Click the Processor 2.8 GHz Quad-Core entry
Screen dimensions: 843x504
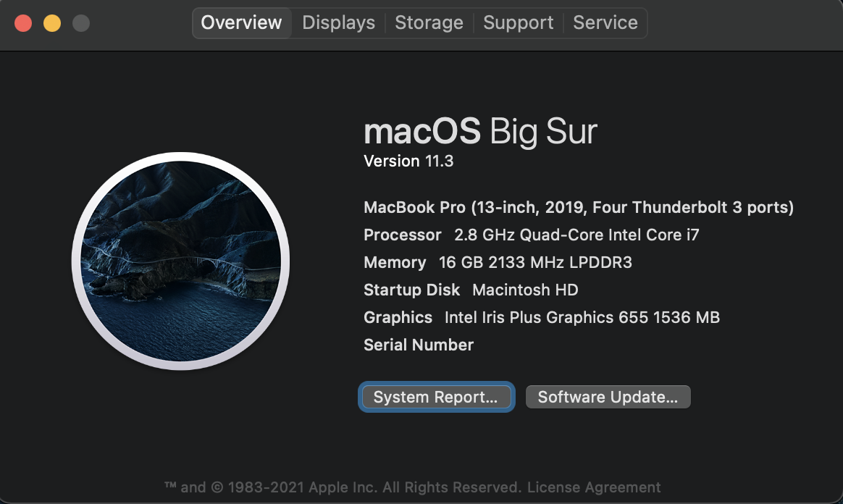click(532, 235)
